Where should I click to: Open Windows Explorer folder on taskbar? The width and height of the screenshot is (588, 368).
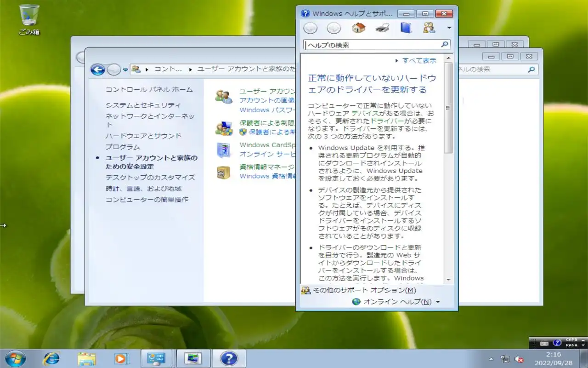coord(86,358)
